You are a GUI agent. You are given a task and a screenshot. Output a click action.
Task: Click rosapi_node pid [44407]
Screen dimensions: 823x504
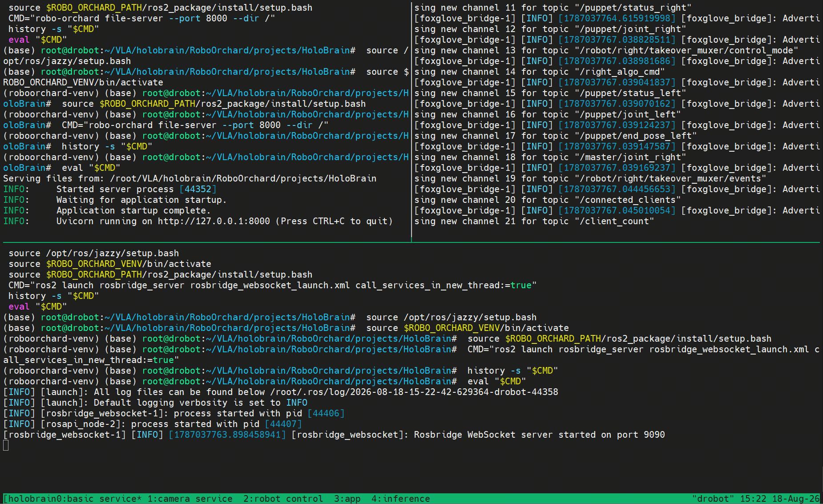283,424
